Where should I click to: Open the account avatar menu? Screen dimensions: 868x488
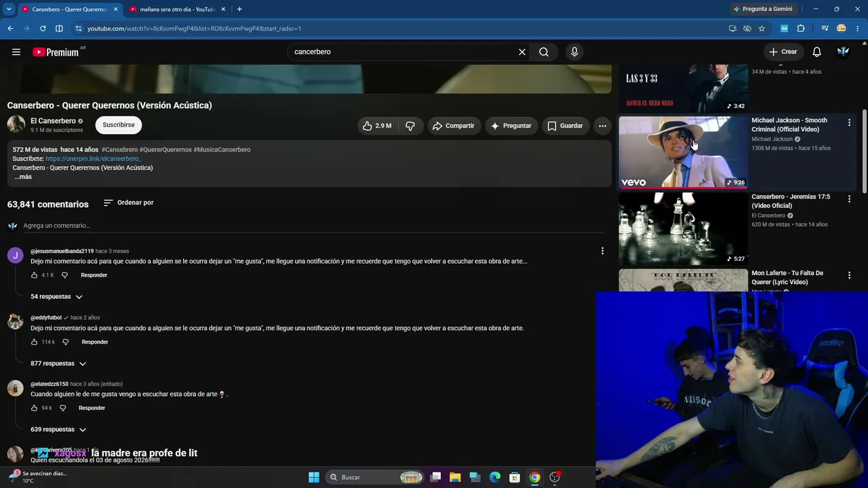[844, 52]
